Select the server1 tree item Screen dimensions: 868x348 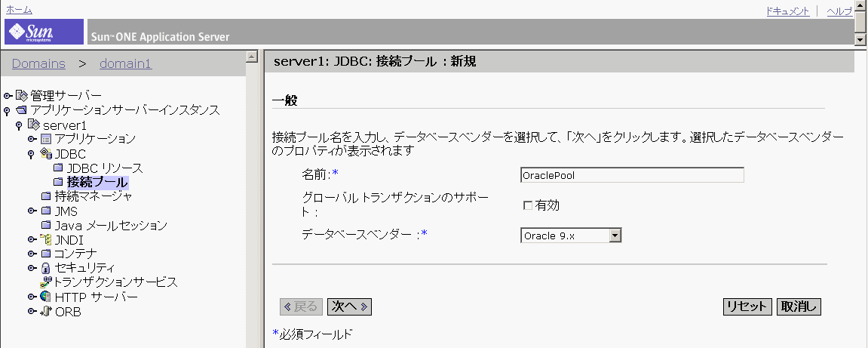click(x=64, y=125)
